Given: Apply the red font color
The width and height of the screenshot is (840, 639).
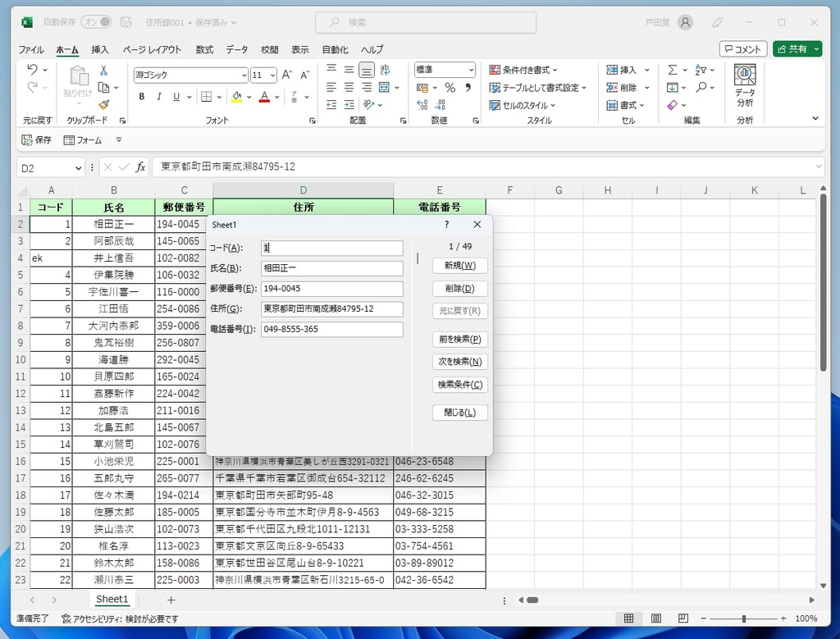Looking at the screenshot, I should click(x=264, y=97).
